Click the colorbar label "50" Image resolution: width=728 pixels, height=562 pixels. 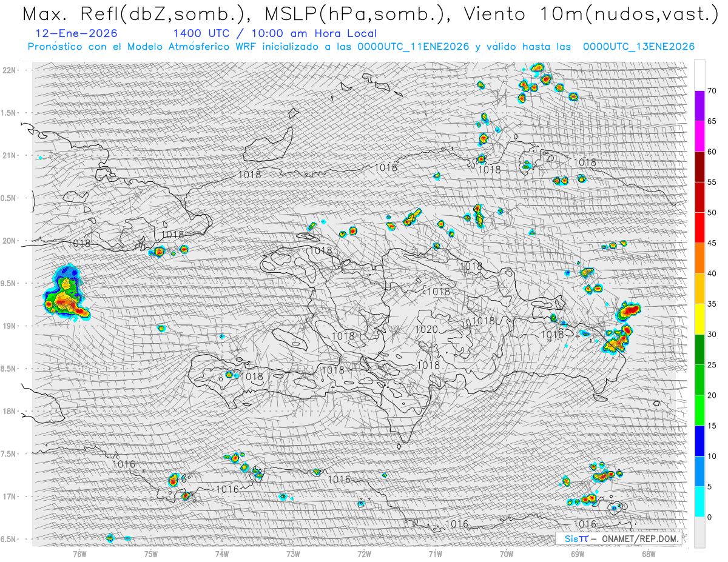[x=712, y=213]
